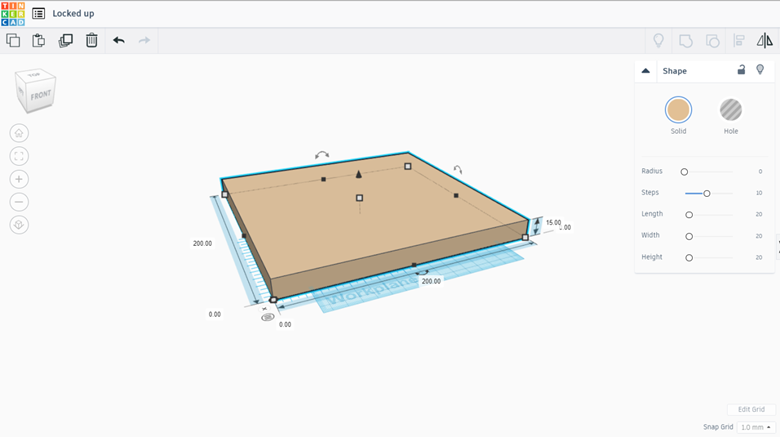Image resolution: width=780 pixels, height=437 pixels.
Task: Click the top center white handle
Action: click(359, 198)
